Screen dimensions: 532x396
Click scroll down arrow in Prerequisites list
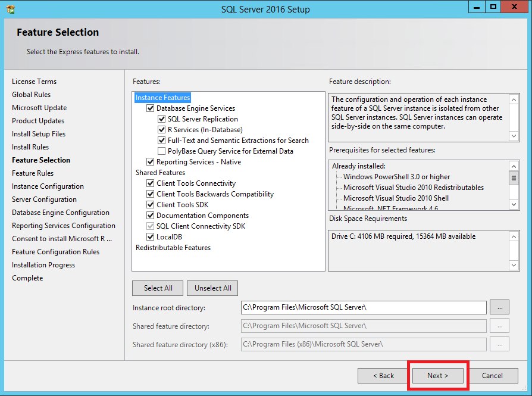[514, 204]
